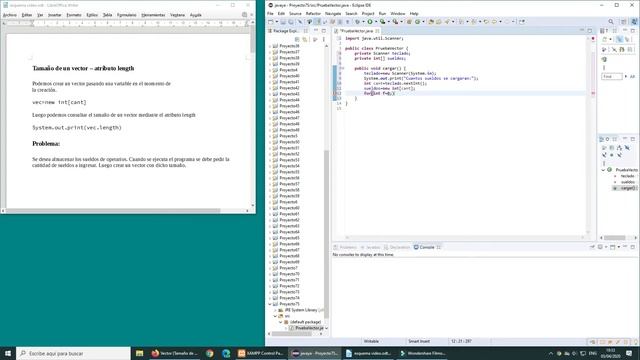
Task: Open the Package Explorer view menu icon
Action: tap(324, 39)
